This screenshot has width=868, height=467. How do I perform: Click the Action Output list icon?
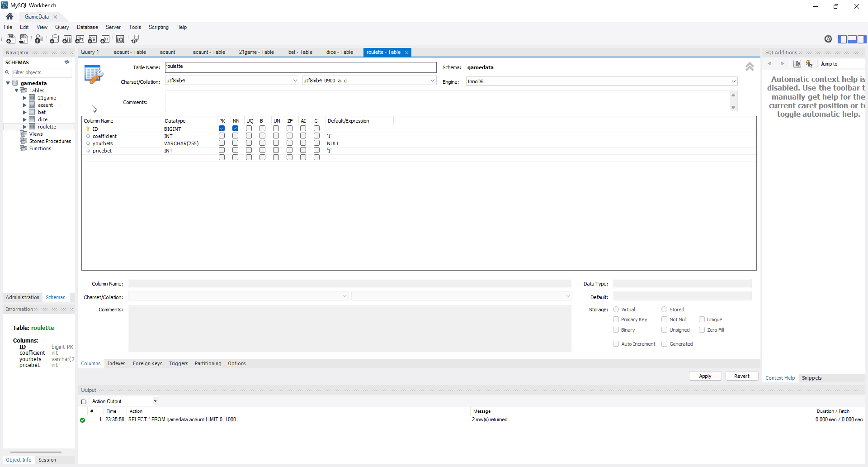click(x=84, y=401)
